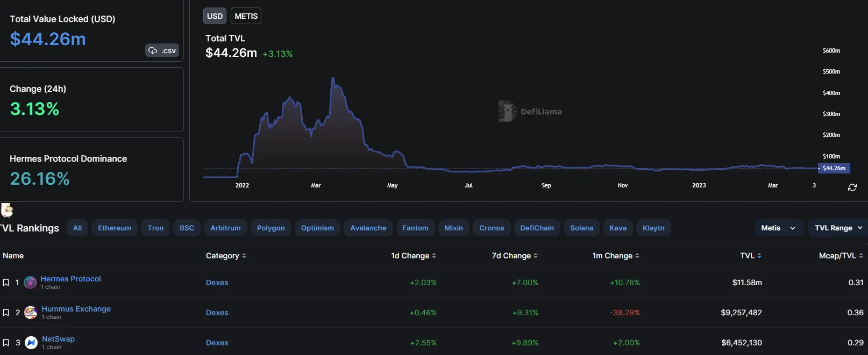868x355 pixels.
Task: Filter rankings by BSC
Action: click(187, 228)
